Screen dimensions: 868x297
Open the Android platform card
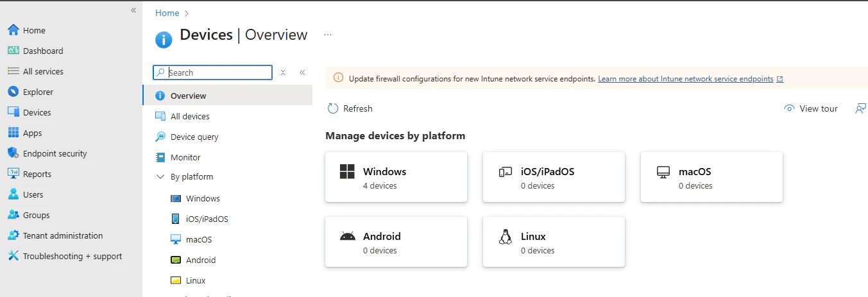coord(396,242)
